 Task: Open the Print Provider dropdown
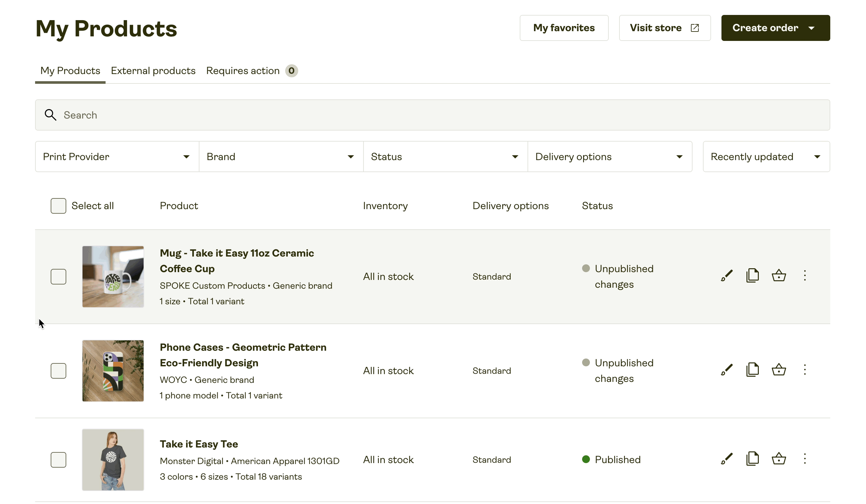117,156
